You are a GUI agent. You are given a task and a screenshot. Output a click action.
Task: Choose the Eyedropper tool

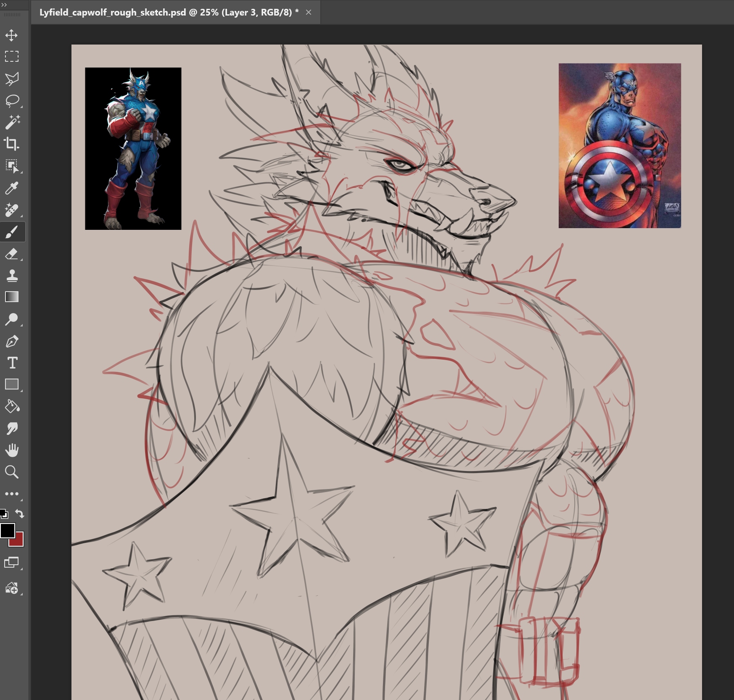point(12,188)
